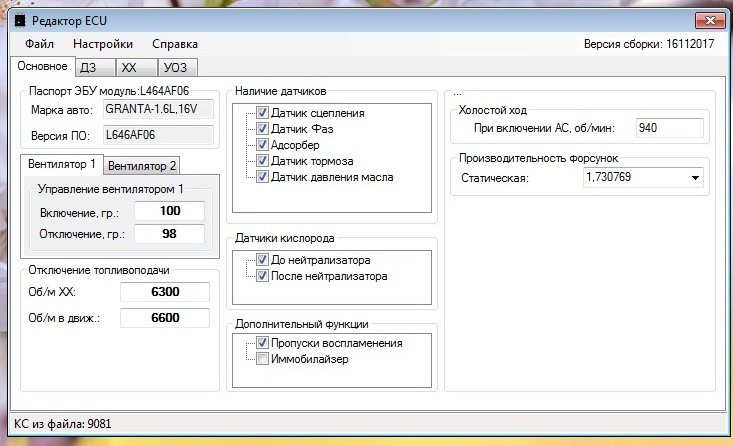The height and width of the screenshot is (446, 733).
Task: Uncheck the Адсорбер checkbox
Action: point(262,145)
